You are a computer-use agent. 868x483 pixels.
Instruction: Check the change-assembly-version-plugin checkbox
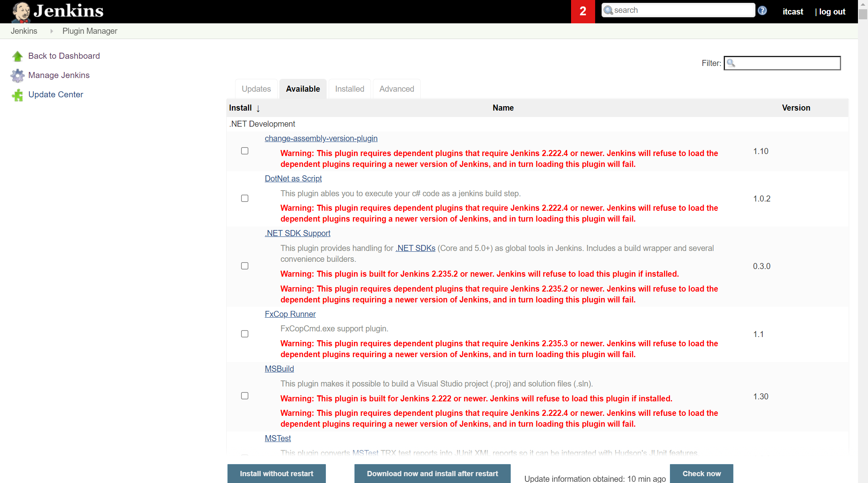pyautogui.click(x=245, y=151)
